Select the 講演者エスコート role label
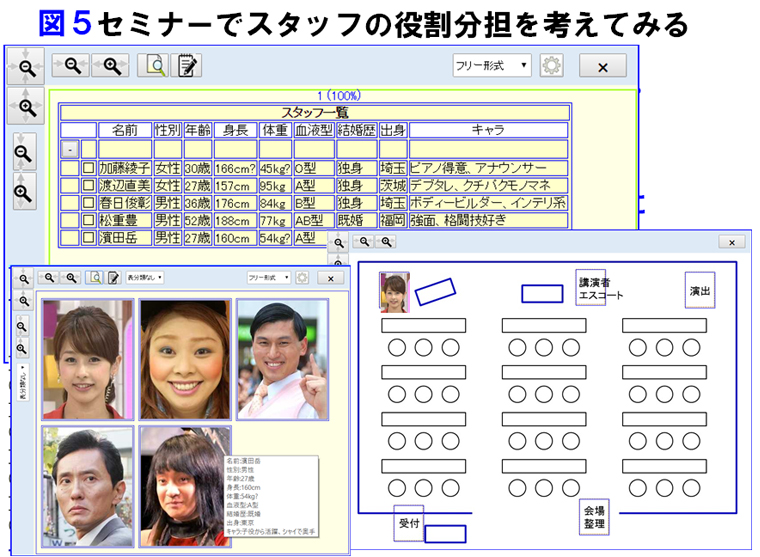Viewport: 760px width, 557px height. (591, 288)
